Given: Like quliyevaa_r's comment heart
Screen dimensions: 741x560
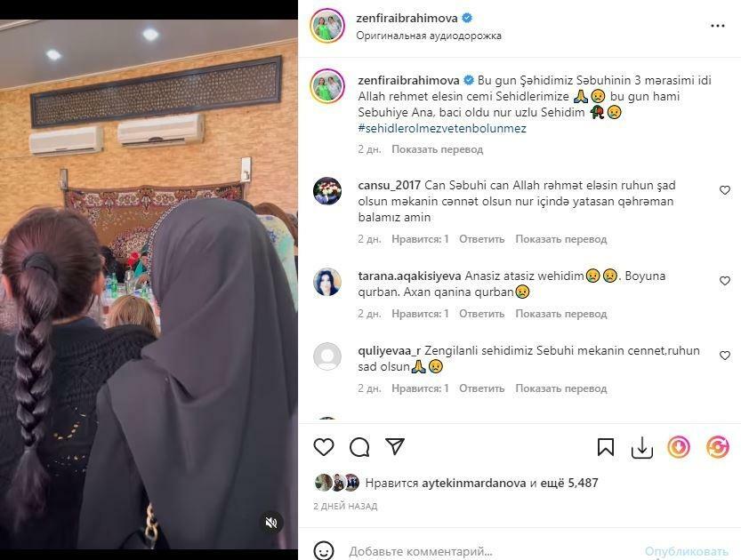Looking at the screenshot, I should [x=724, y=356].
